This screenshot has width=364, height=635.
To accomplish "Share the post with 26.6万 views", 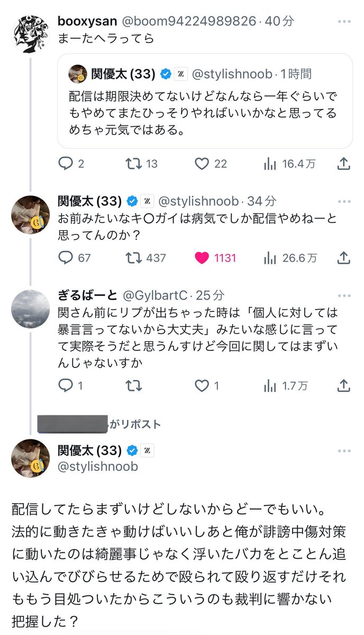I will (343, 258).
